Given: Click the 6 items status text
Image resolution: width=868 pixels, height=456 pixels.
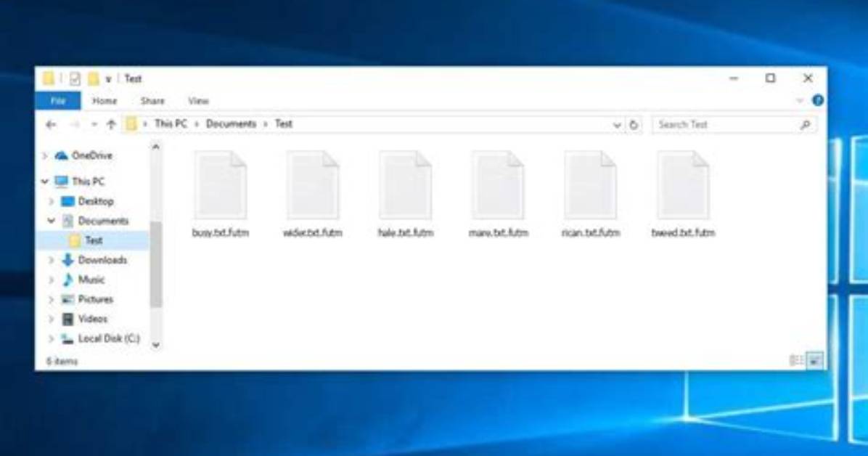Looking at the screenshot, I should pos(62,362).
